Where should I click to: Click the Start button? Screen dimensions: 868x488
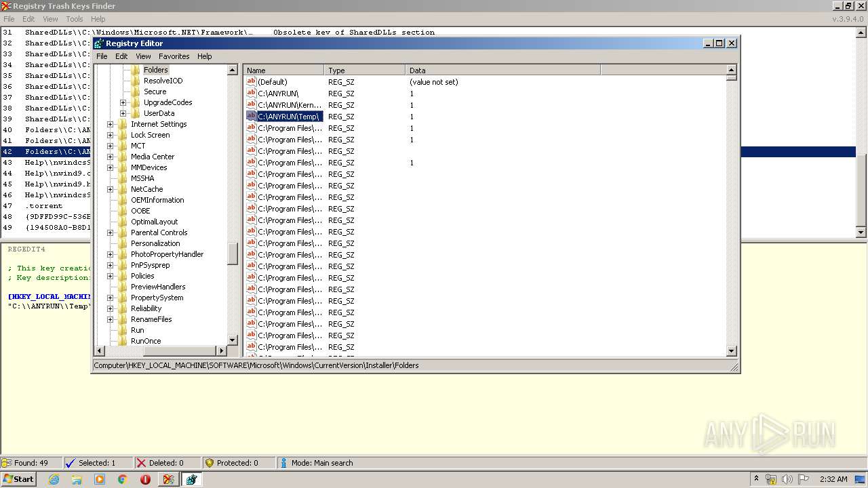18,479
